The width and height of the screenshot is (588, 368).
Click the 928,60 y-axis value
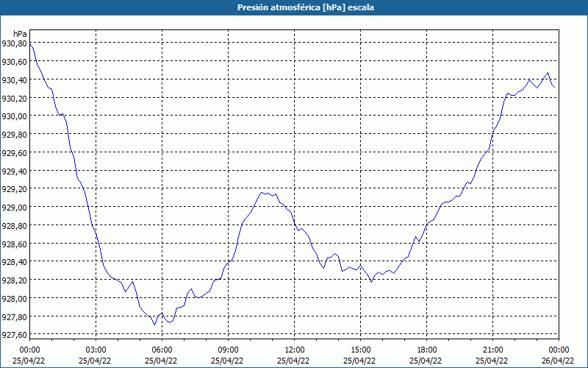click(x=14, y=244)
